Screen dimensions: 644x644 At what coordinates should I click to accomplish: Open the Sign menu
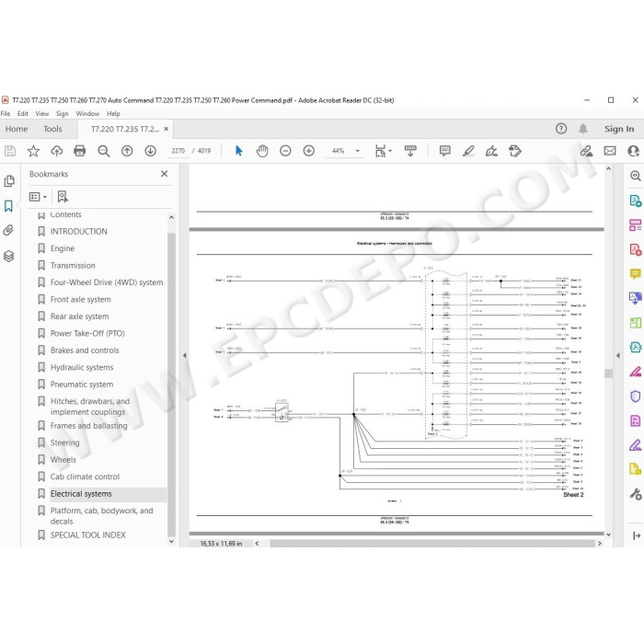click(x=62, y=114)
